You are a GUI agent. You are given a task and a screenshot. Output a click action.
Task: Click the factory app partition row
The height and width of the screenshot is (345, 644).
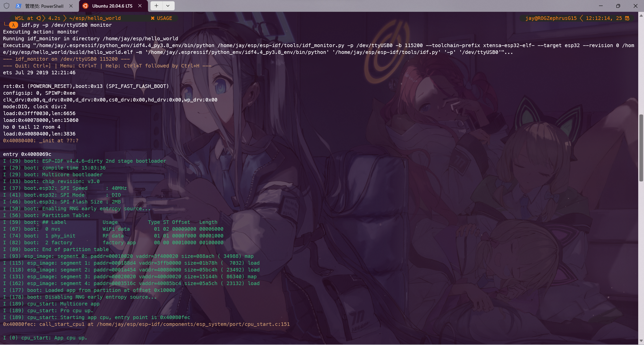(113, 243)
